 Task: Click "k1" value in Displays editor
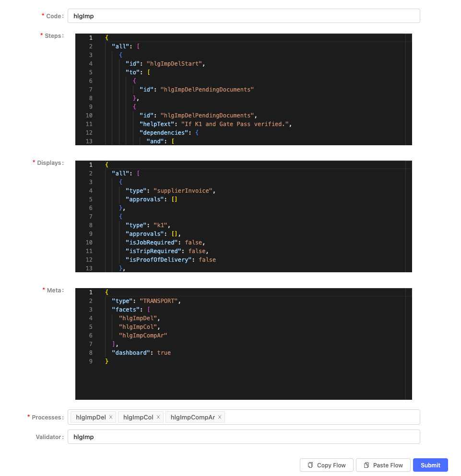(x=160, y=225)
